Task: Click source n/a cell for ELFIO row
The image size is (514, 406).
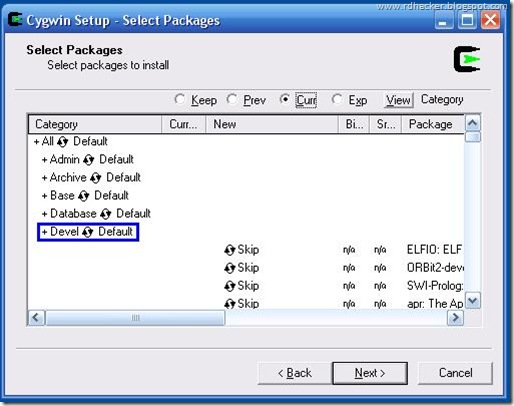Action: point(380,250)
